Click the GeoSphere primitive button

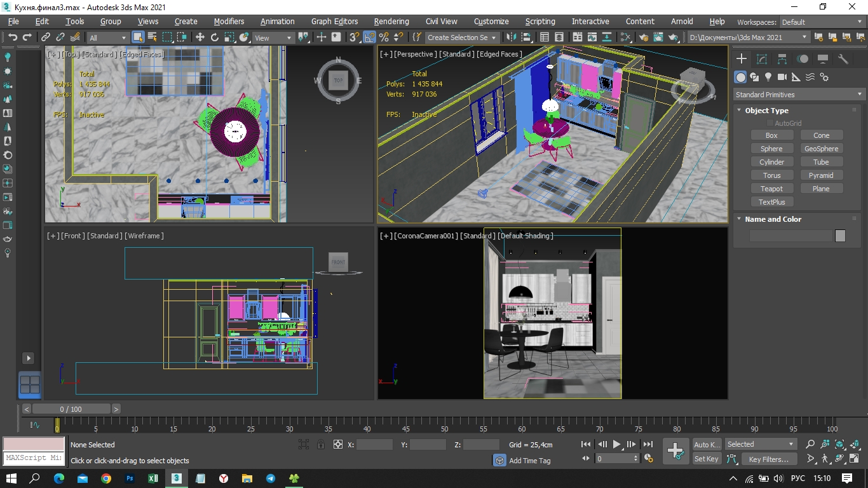[821, 149]
